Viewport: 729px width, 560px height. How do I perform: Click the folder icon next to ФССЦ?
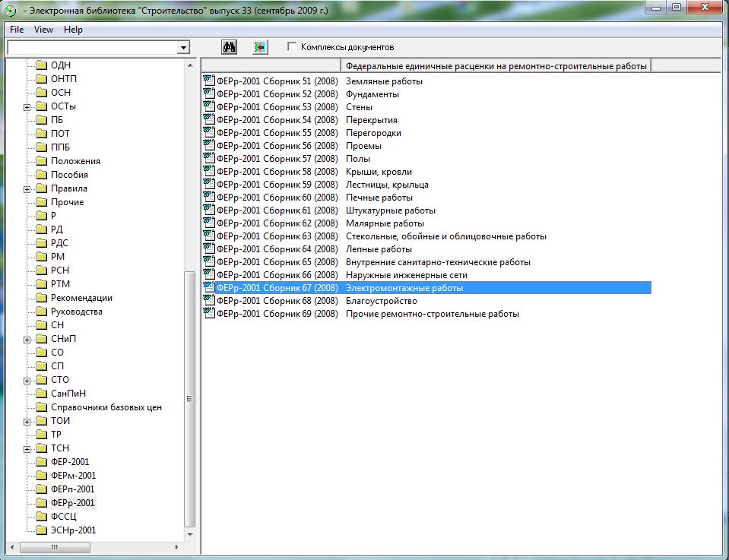[x=42, y=517]
